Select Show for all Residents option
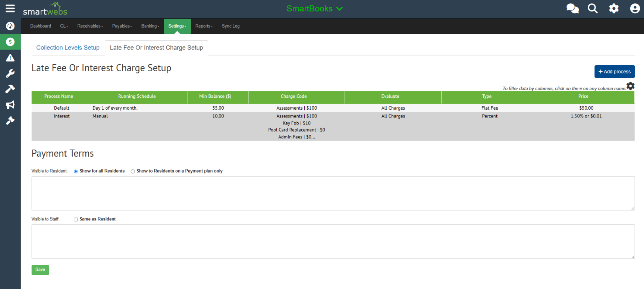The width and height of the screenshot is (644, 289). [x=76, y=172]
